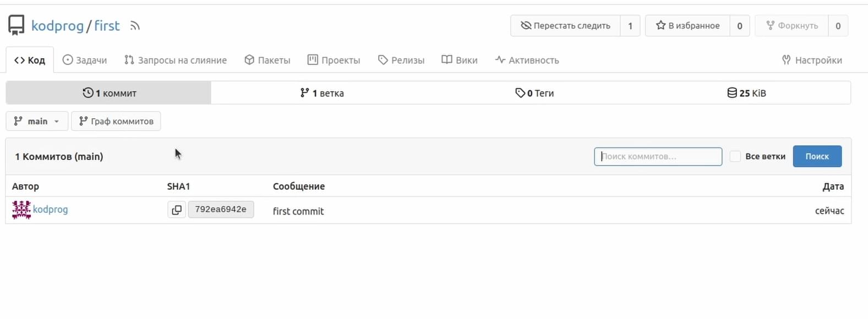
Task: Click the blue Поиск button
Action: [x=817, y=156]
